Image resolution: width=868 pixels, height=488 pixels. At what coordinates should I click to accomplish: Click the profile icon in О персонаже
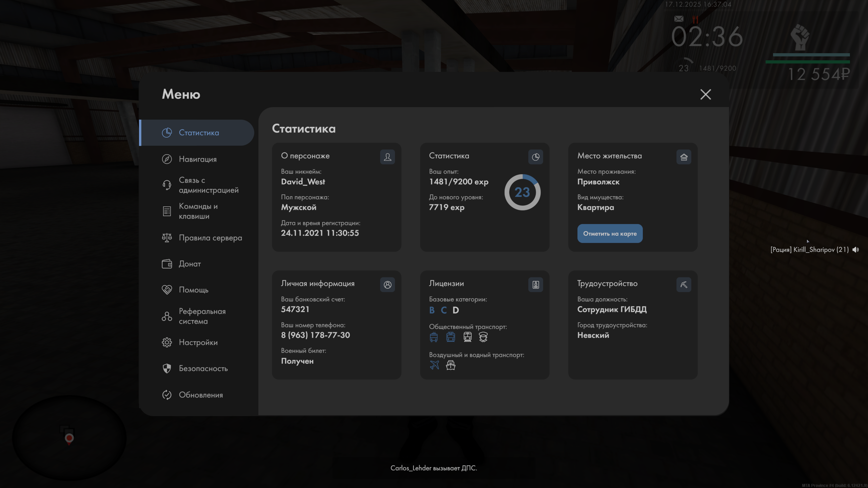point(387,157)
